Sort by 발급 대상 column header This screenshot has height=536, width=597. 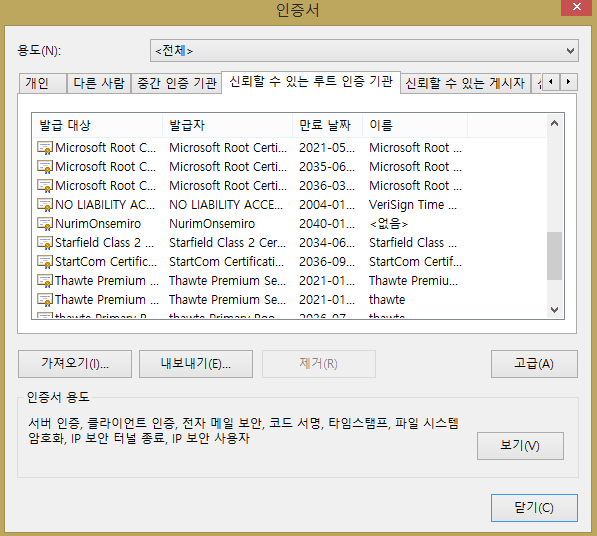click(x=98, y=125)
